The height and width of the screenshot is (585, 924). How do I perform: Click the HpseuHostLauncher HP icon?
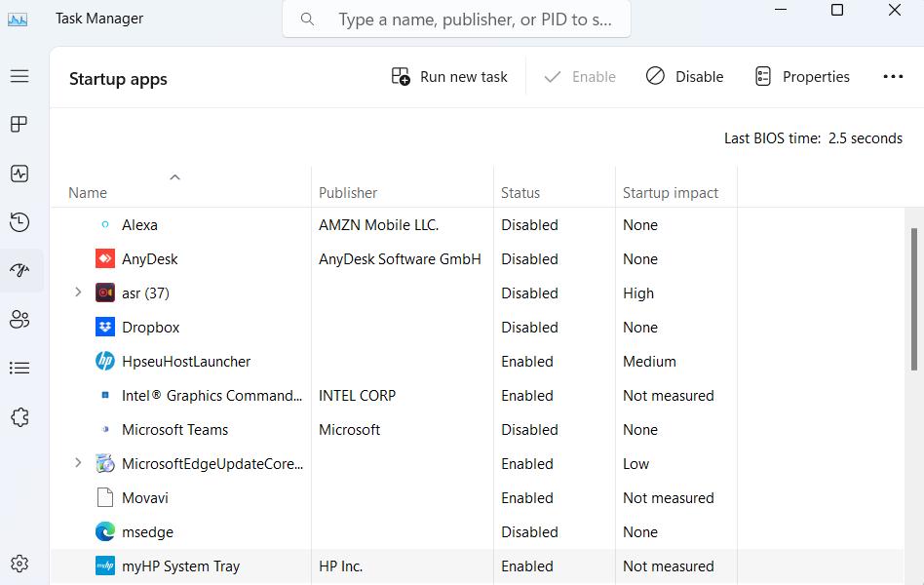tap(105, 361)
